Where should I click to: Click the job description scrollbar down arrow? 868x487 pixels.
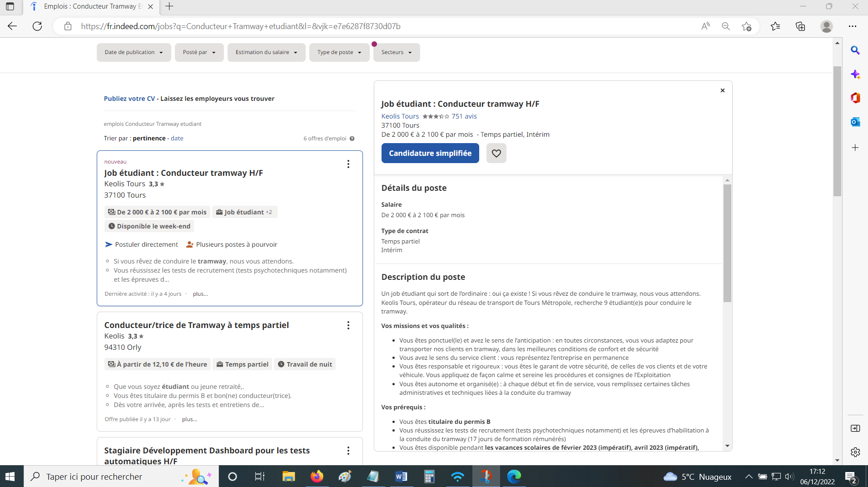tap(727, 446)
